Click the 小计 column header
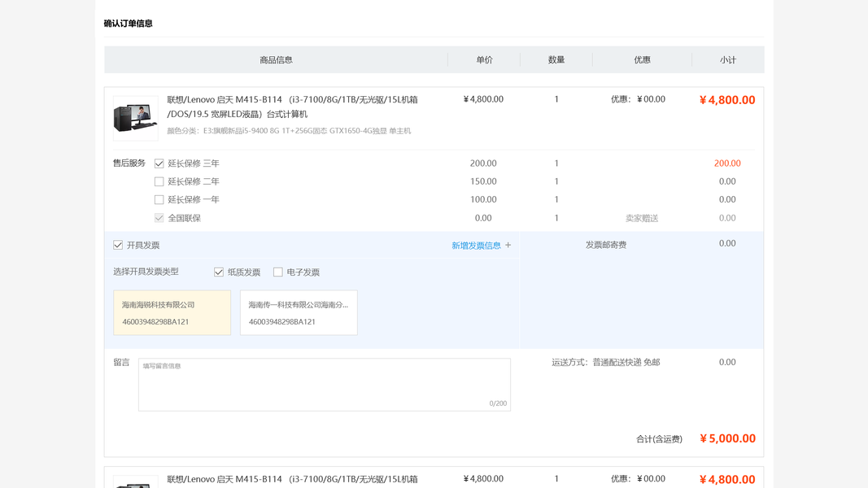 point(728,59)
